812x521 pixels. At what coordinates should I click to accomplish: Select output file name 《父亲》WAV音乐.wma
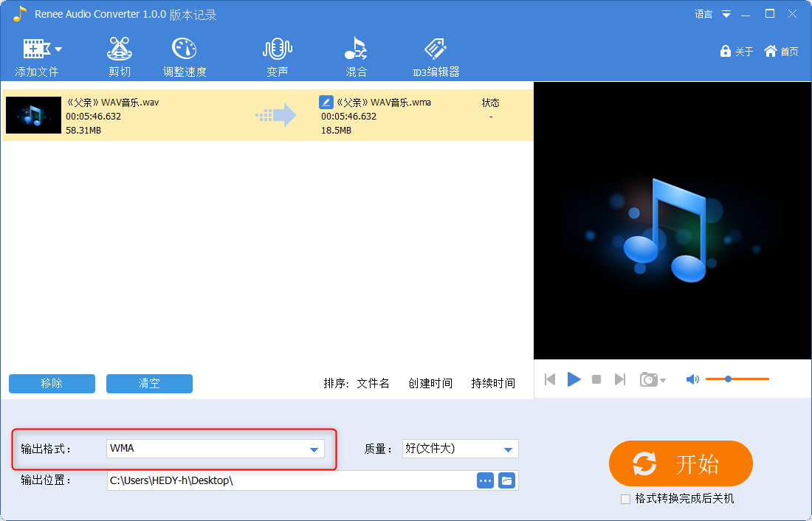click(384, 102)
